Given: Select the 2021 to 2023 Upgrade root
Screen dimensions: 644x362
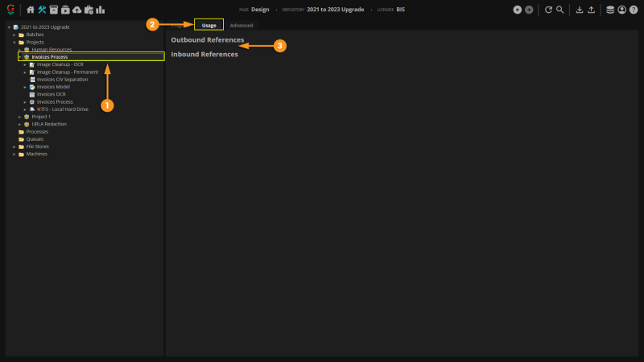Looking at the screenshot, I should click(x=45, y=27).
